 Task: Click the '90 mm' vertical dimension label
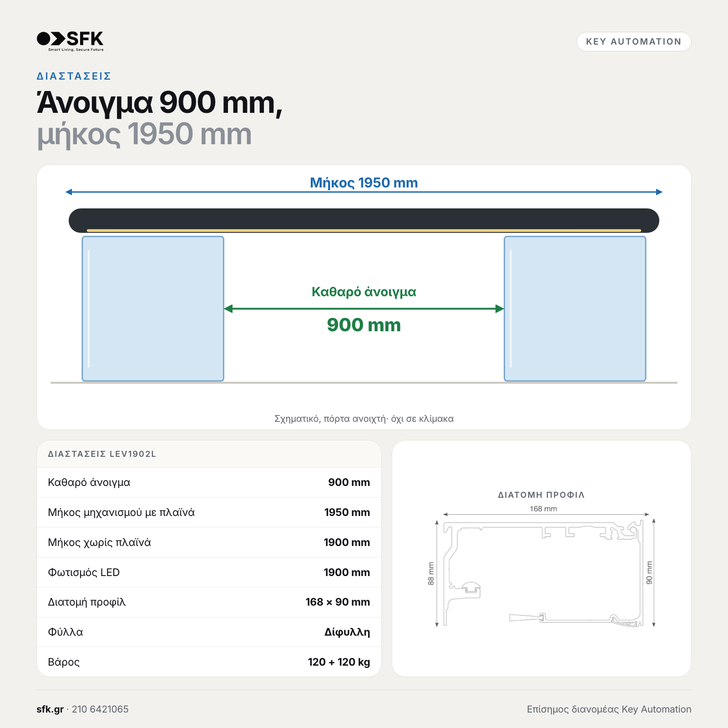tap(649, 573)
